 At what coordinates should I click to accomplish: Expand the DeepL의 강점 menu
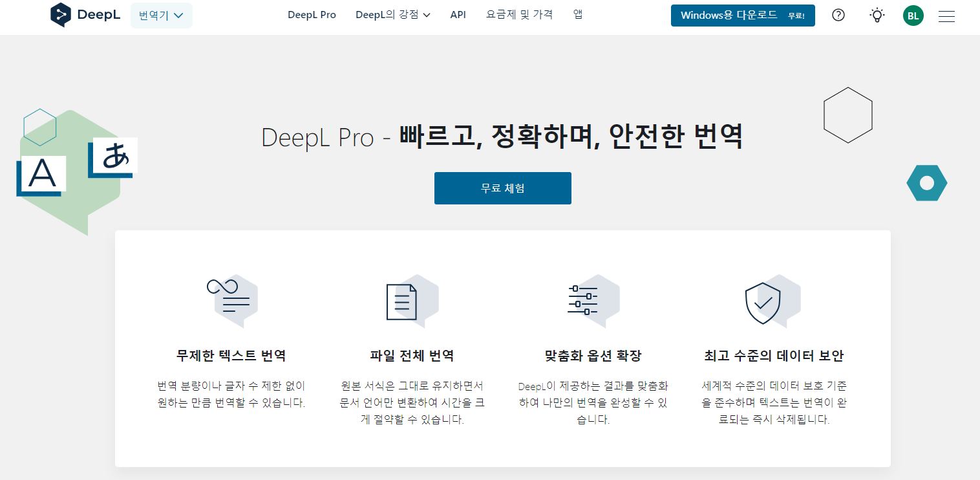392,15
